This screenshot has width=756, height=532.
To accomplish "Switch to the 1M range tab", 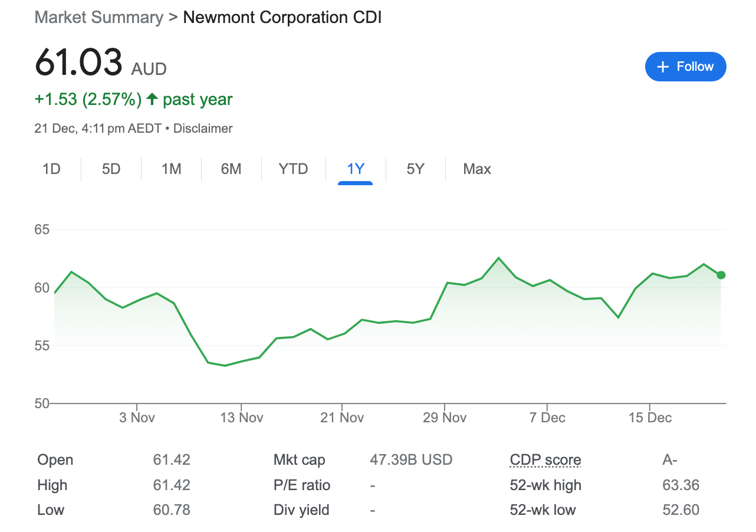I will click(x=171, y=169).
